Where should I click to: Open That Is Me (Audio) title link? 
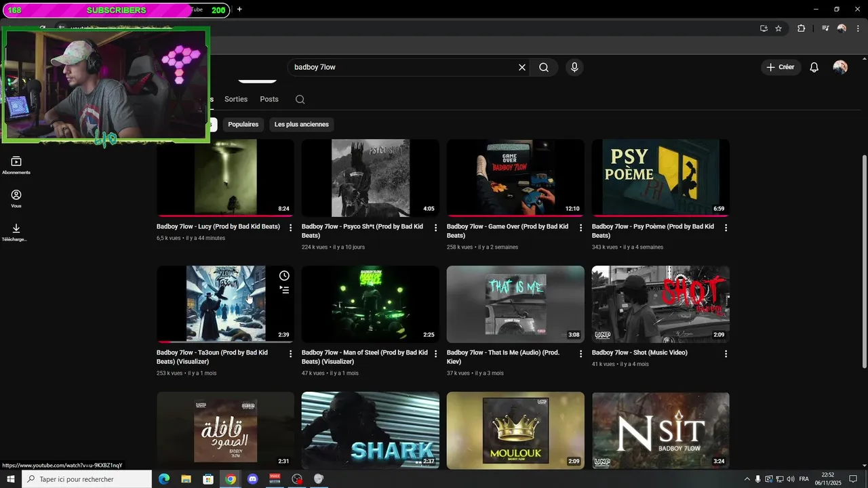(502, 357)
